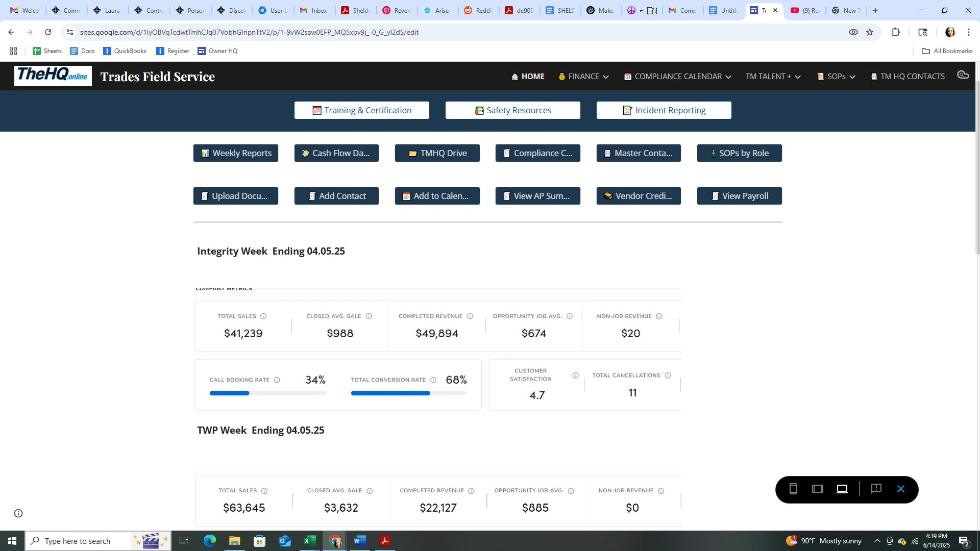Image resolution: width=980 pixels, height=551 pixels.
Task: Click info icon next to Customer Satisfaction
Action: [575, 375]
